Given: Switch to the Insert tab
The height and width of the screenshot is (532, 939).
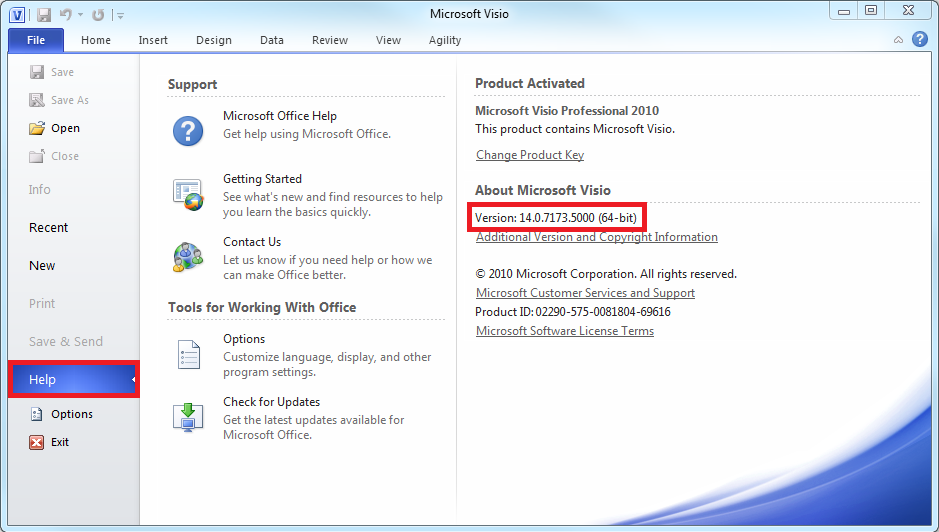Looking at the screenshot, I should pyautogui.click(x=153, y=40).
